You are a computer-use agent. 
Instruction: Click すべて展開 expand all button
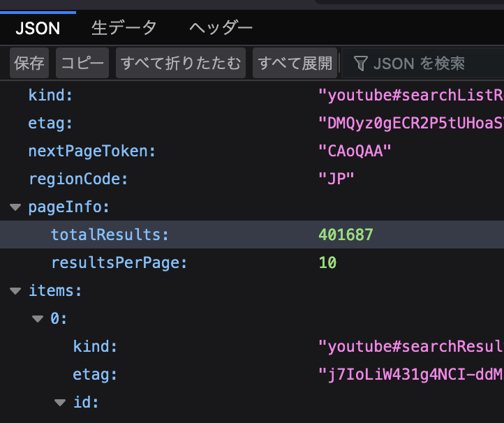coord(295,63)
